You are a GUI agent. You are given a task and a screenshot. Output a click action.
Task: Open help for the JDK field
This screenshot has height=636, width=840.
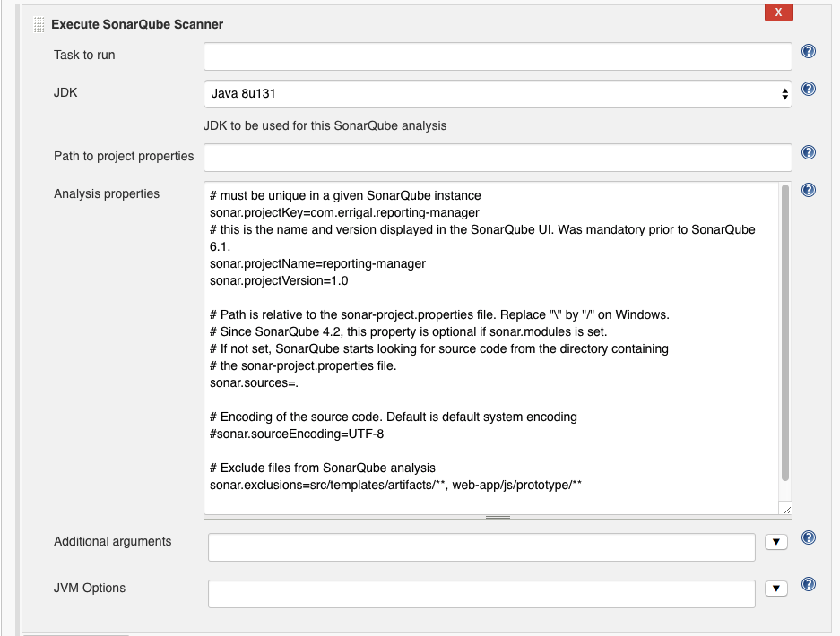[808, 89]
